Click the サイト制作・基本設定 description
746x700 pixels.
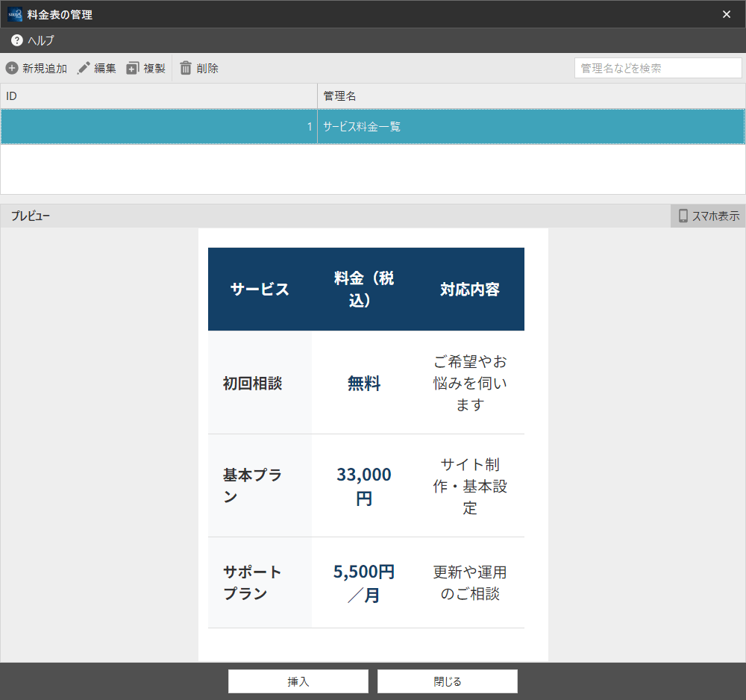[x=470, y=486]
